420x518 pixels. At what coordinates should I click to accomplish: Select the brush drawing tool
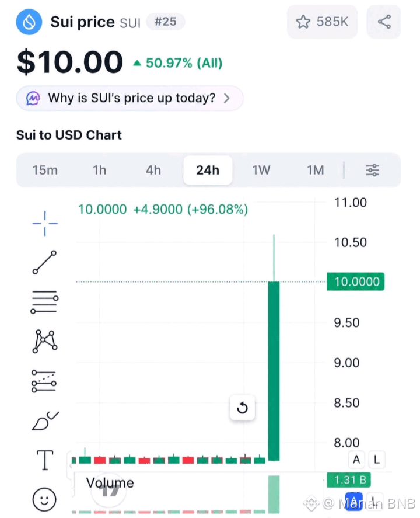(45, 420)
